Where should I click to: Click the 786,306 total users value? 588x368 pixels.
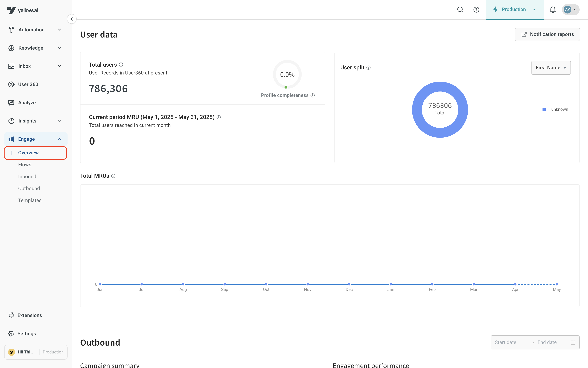[108, 89]
